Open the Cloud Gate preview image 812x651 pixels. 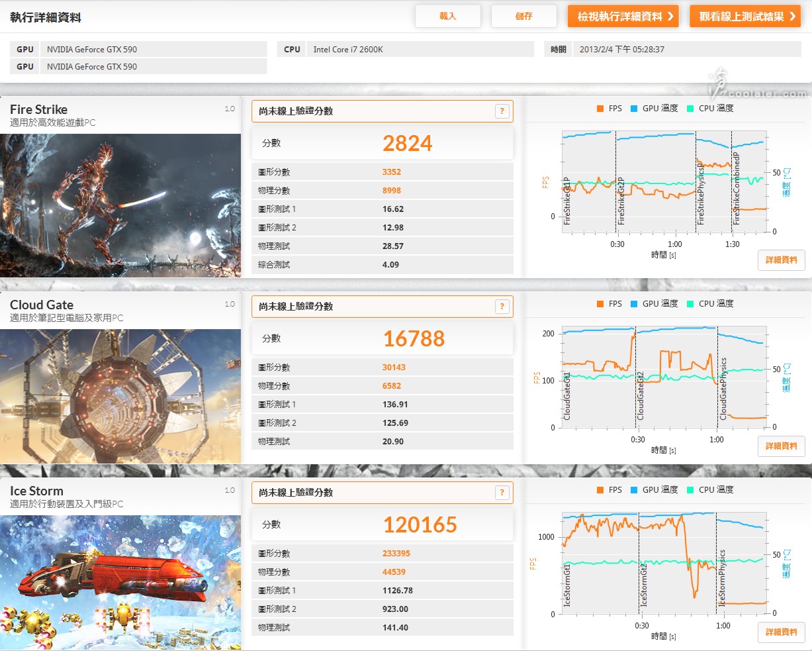(120, 396)
